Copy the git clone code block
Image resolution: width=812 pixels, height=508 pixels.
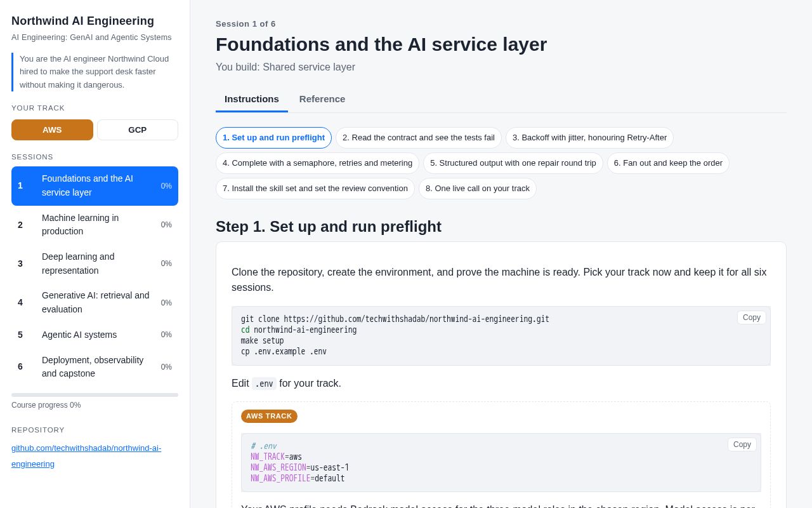coord(752,317)
